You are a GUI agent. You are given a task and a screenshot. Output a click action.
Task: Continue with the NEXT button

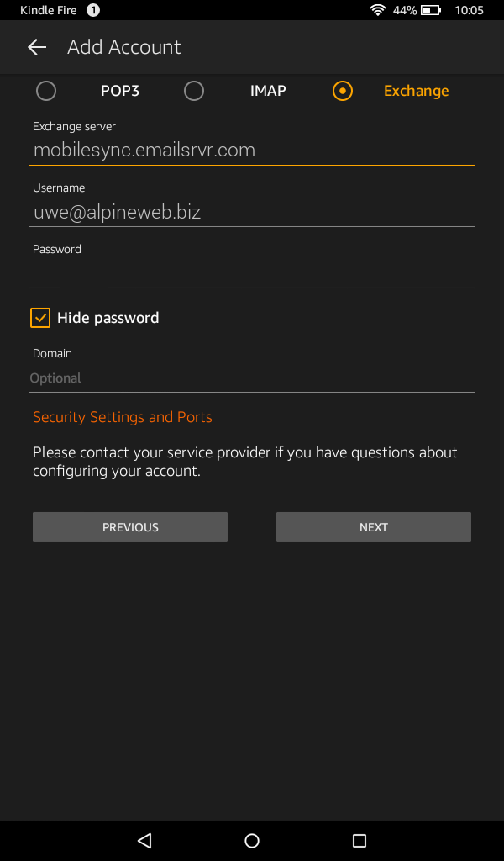pyautogui.click(x=374, y=527)
